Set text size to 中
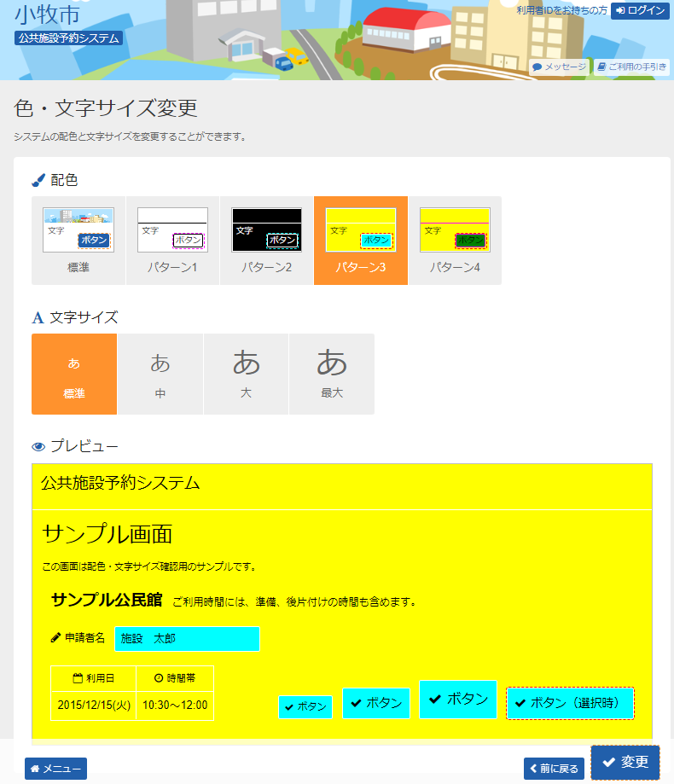The image size is (674, 784). click(x=160, y=374)
